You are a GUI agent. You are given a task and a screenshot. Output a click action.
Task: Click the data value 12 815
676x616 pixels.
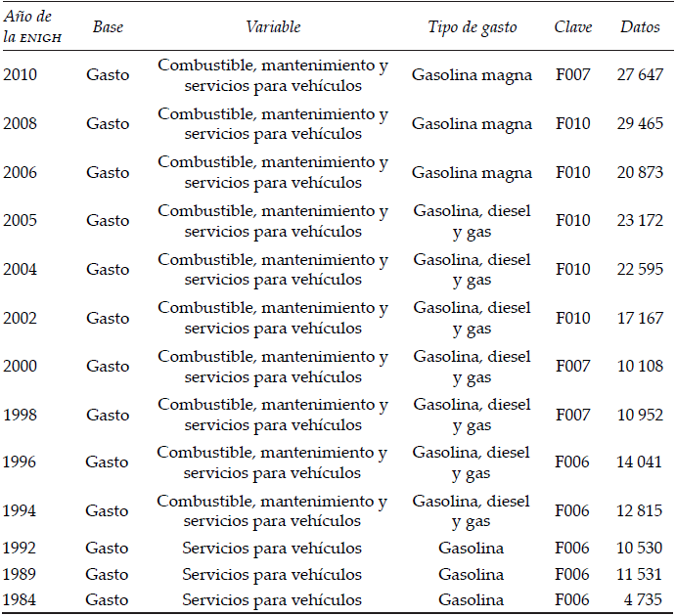click(x=640, y=510)
